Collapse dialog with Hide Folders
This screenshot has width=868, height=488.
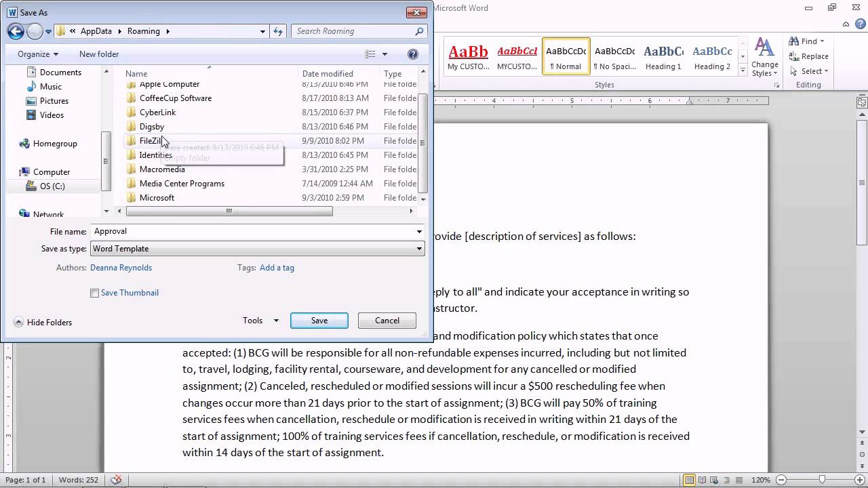(x=43, y=323)
